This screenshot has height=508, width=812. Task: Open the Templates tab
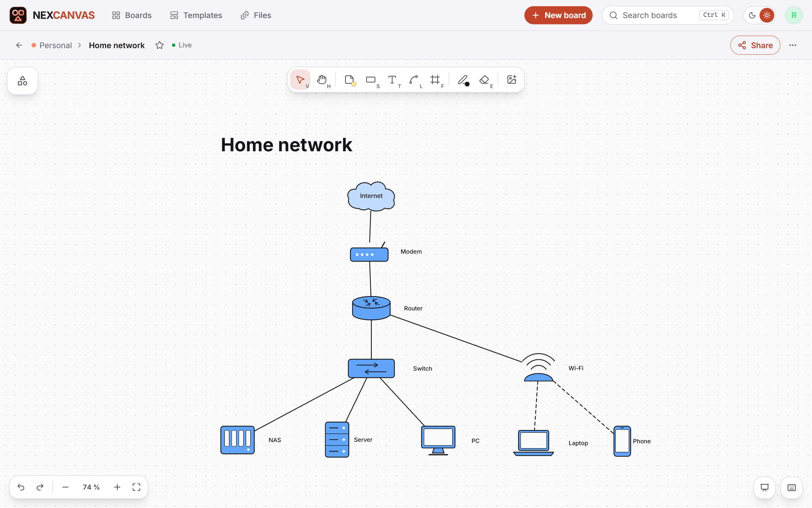click(x=196, y=15)
